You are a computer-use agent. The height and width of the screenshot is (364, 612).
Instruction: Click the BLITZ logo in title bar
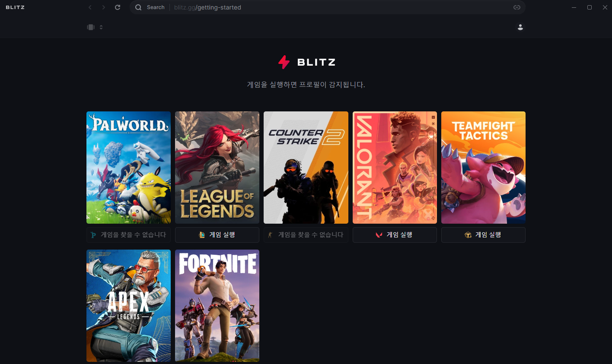(15, 7)
